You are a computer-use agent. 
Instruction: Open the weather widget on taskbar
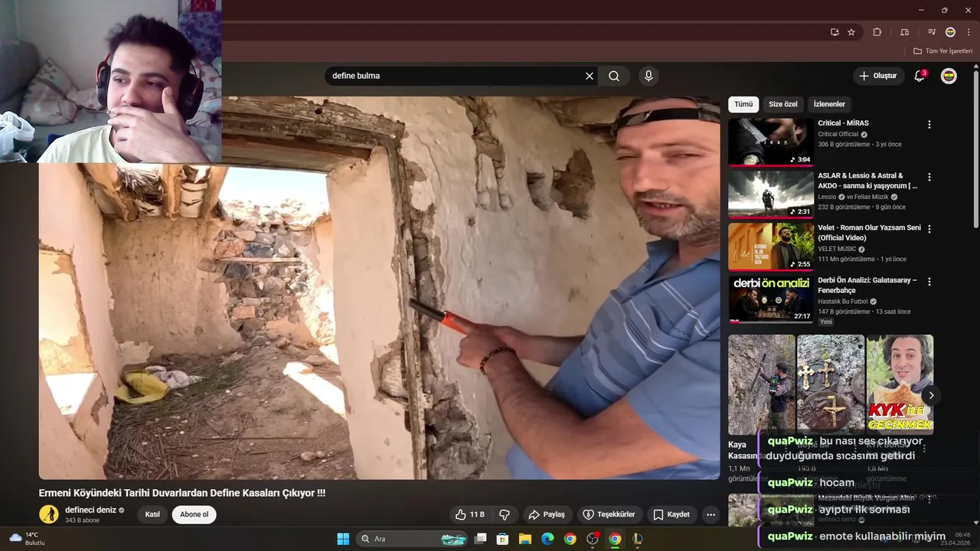(x=28, y=539)
